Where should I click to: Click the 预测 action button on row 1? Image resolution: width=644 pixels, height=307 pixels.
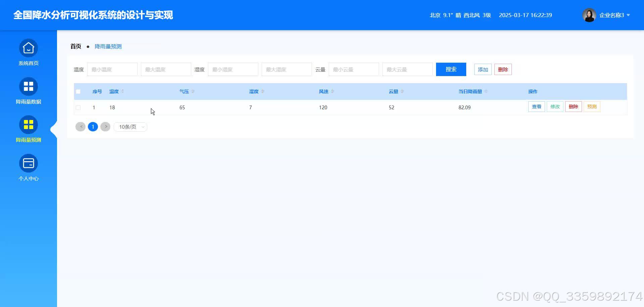pos(591,107)
